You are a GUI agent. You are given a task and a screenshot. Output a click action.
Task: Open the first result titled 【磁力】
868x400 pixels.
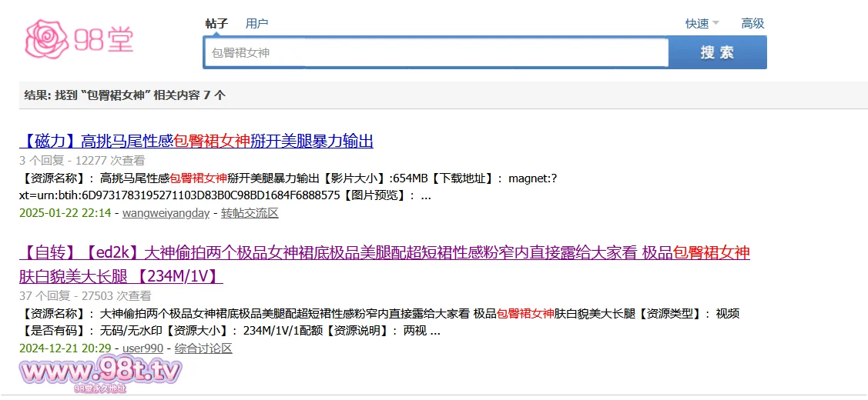(196, 141)
